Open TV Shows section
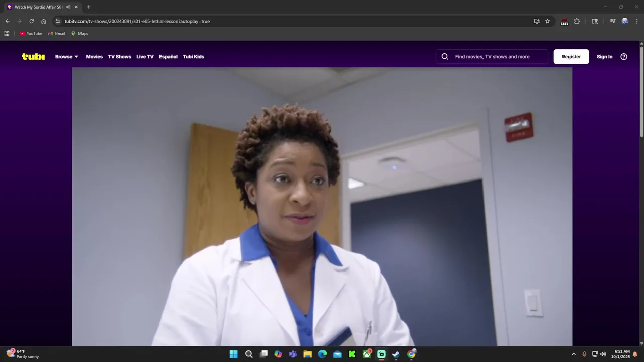644x362 pixels. tap(119, 57)
